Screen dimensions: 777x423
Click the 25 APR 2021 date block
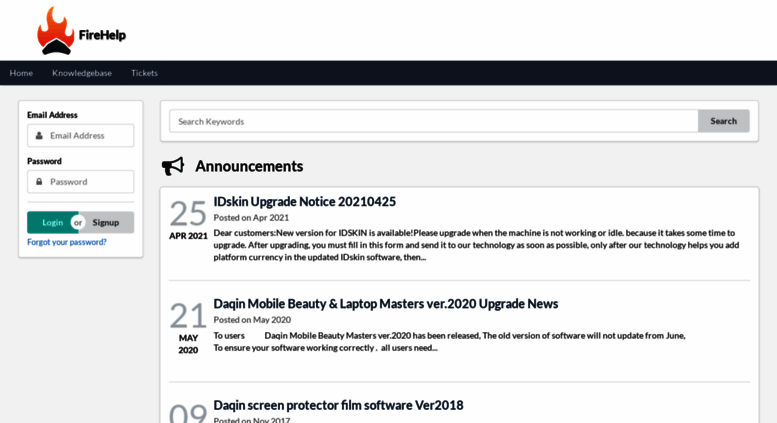188,220
